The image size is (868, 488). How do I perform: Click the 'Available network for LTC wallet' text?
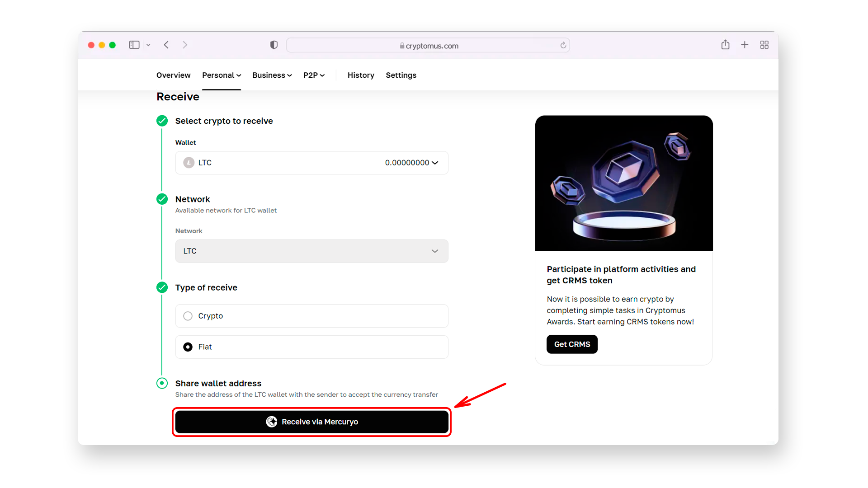click(226, 211)
